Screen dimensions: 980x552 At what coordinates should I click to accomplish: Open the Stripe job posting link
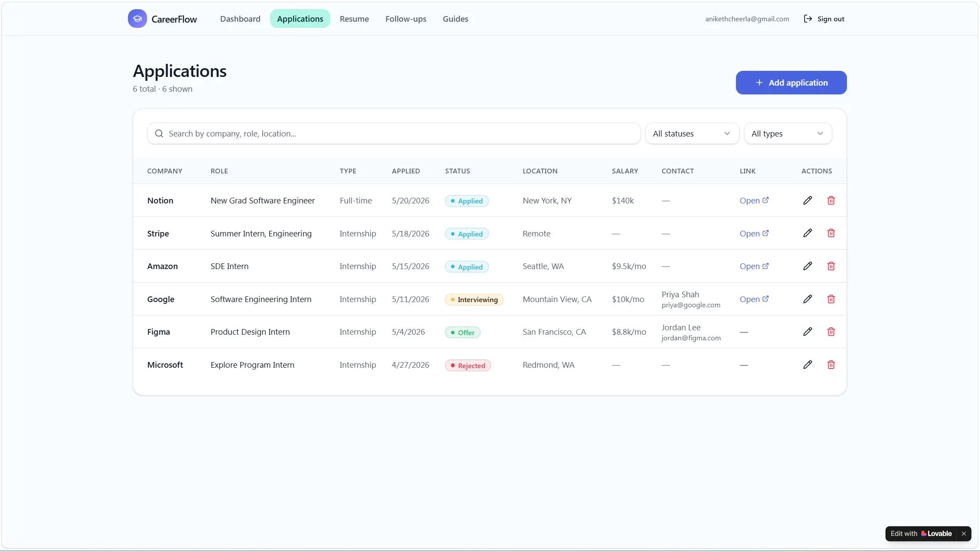[754, 233]
